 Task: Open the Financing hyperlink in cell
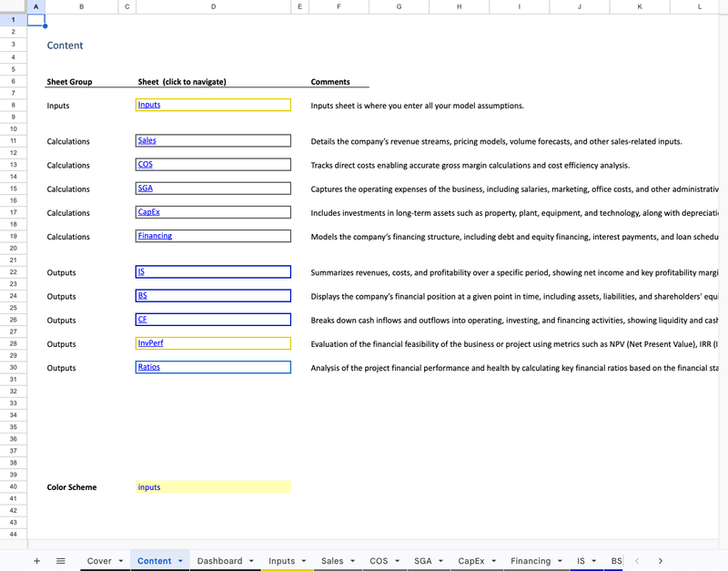click(x=155, y=236)
